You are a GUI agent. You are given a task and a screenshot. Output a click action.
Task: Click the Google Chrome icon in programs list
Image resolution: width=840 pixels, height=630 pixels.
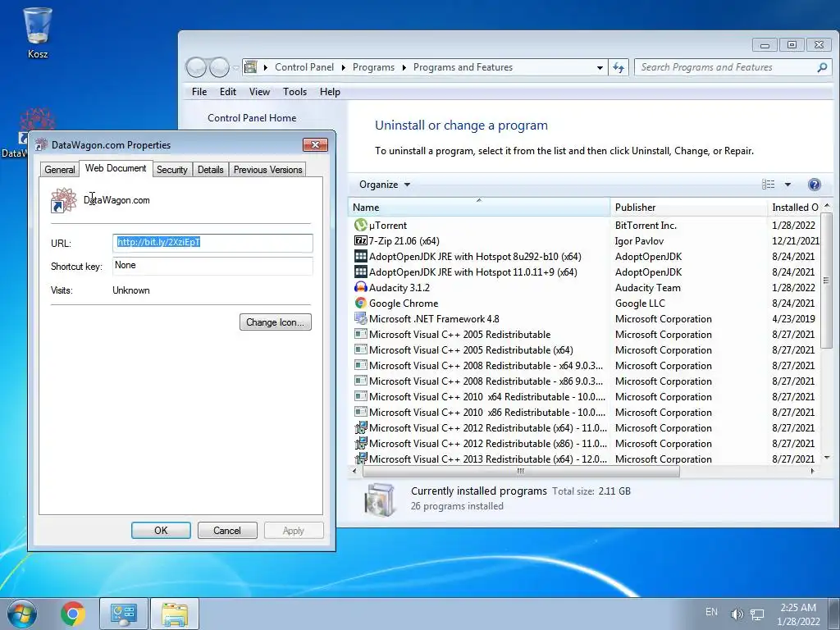(x=361, y=304)
